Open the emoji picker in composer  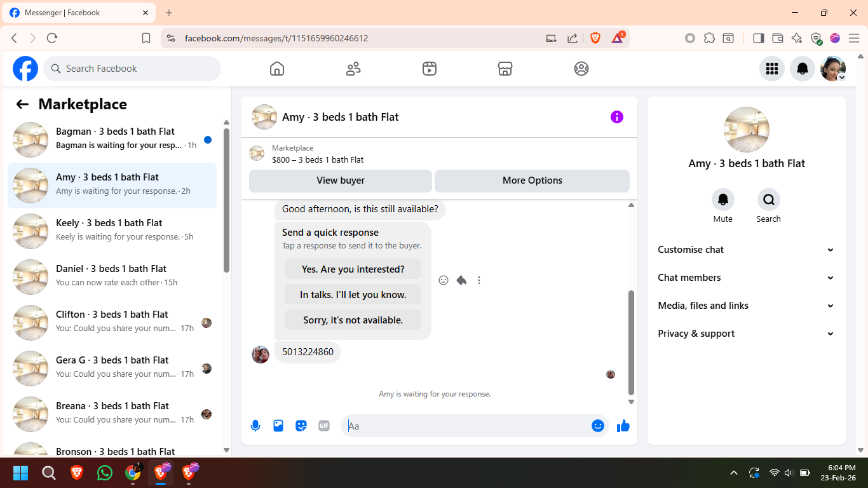(598, 426)
